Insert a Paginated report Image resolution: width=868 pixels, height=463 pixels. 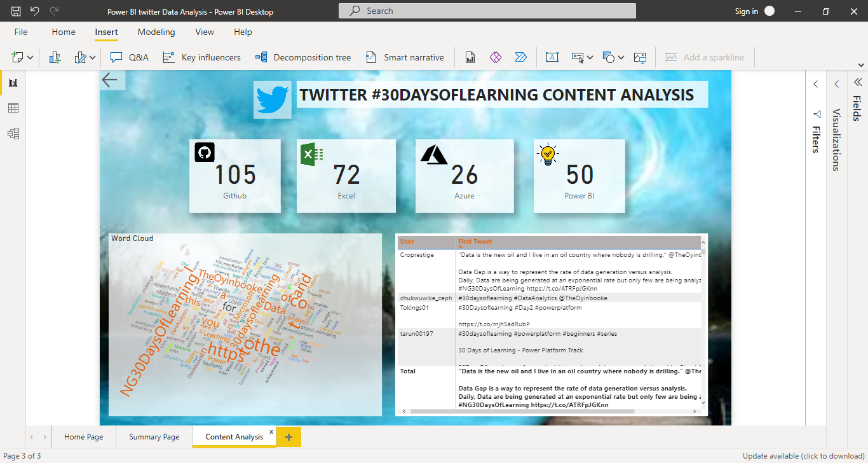pyautogui.click(x=470, y=57)
